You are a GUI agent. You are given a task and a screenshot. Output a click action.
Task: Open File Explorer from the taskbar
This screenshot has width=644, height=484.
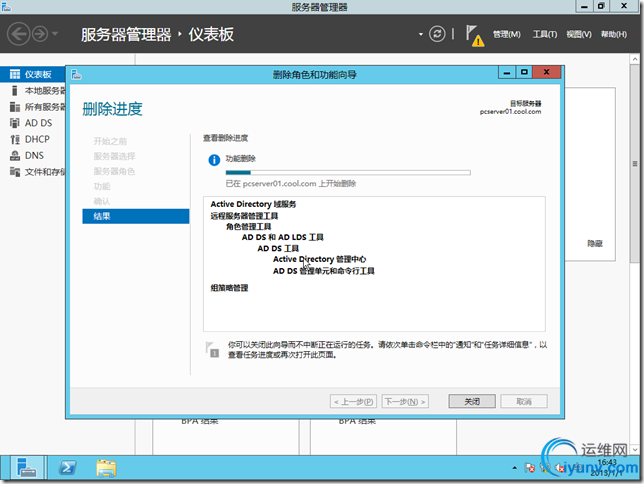106,468
